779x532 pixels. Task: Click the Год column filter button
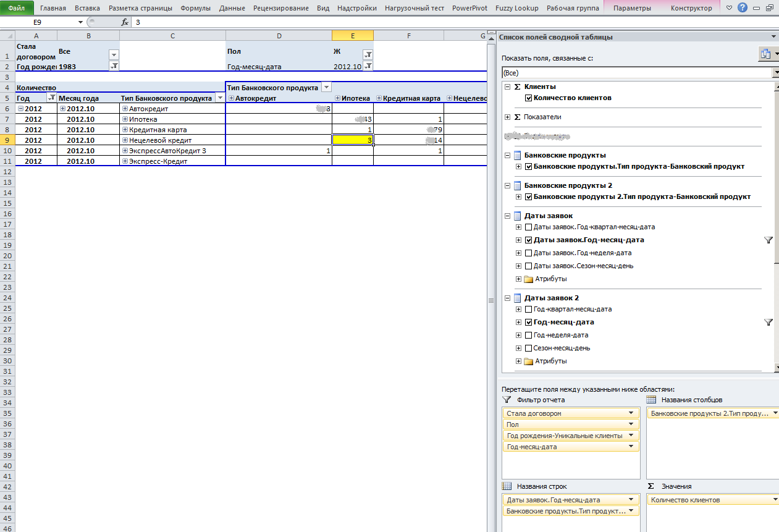tap(52, 98)
